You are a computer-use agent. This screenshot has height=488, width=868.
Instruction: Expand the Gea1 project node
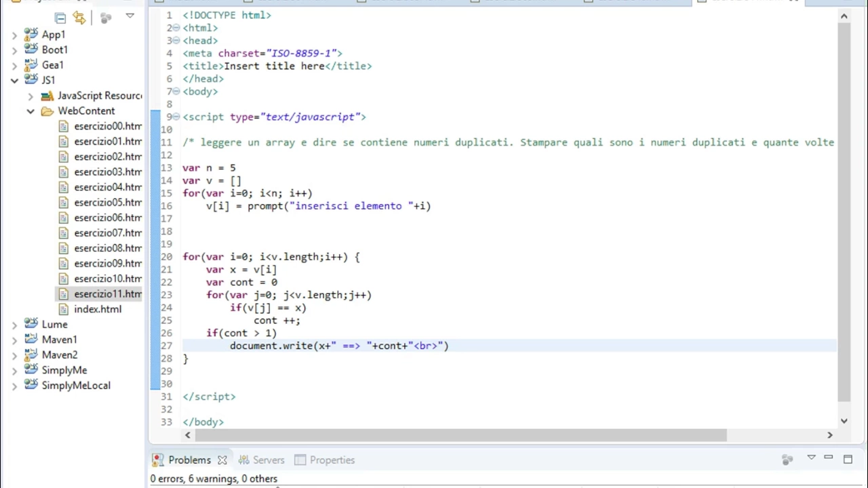[x=14, y=65]
